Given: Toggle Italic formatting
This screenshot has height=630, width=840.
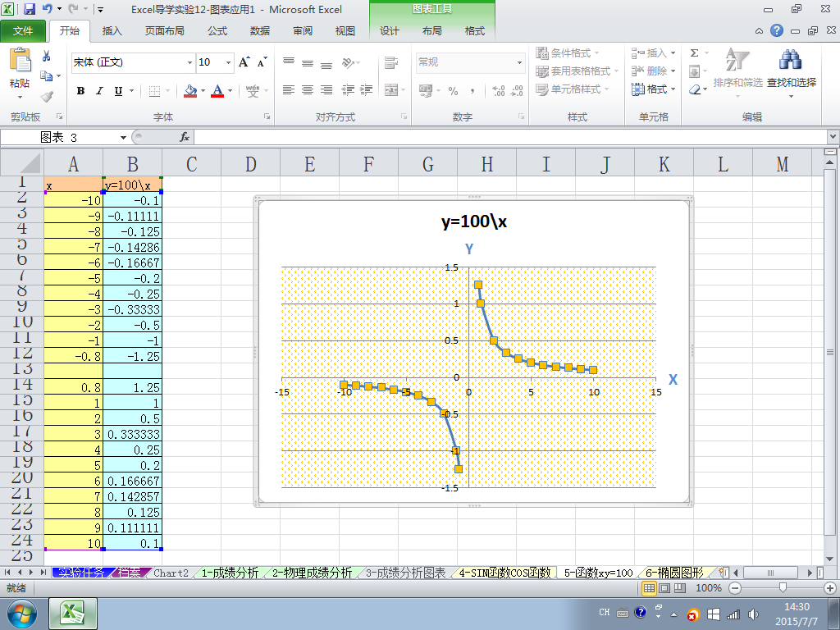Looking at the screenshot, I should pos(99,91).
